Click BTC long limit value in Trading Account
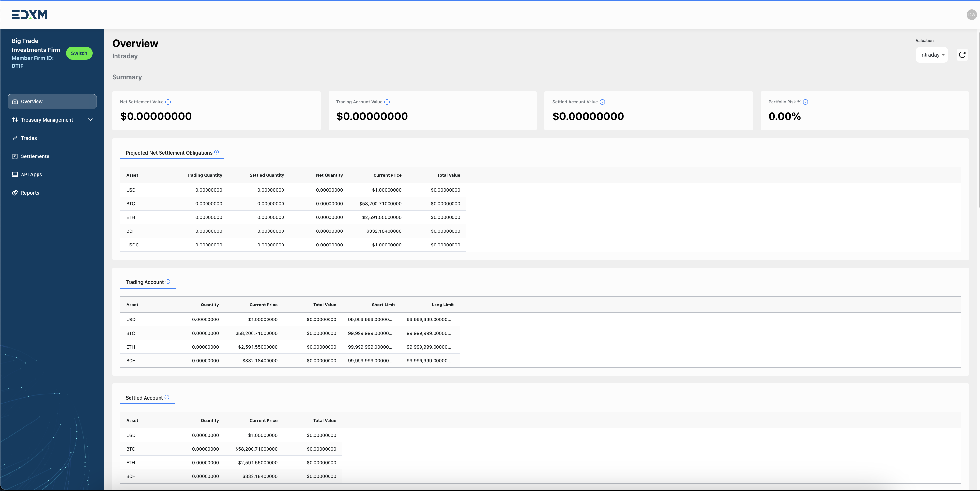980x491 pixels. [x=429, y=333]
